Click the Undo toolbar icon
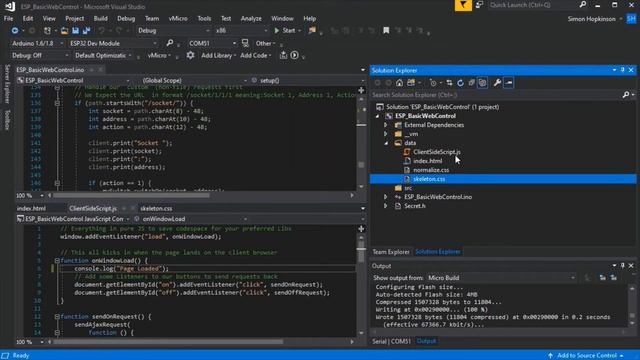 coord(102,31)
